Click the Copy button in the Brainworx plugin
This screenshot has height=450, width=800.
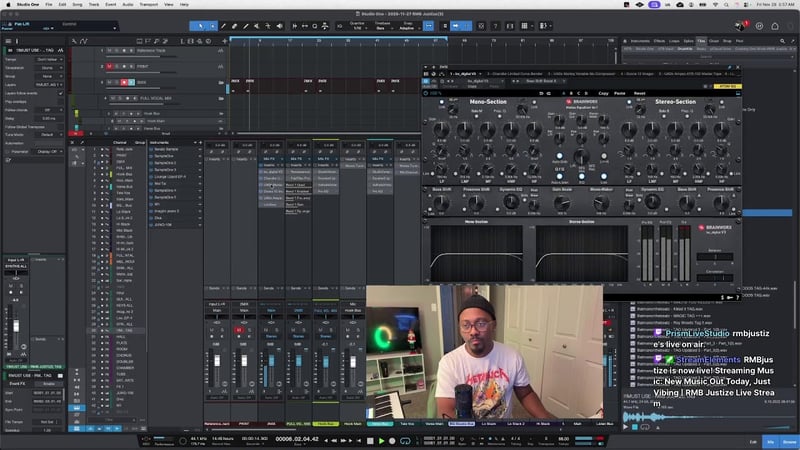pyautogui.click(x=603, y=92)
